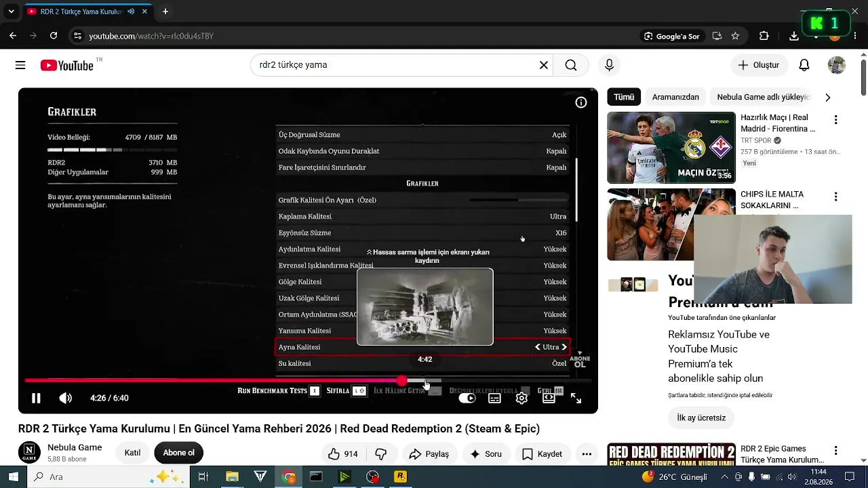Click Google'a Sor in the address bar

pyautogui.click(x=671, y=36)
